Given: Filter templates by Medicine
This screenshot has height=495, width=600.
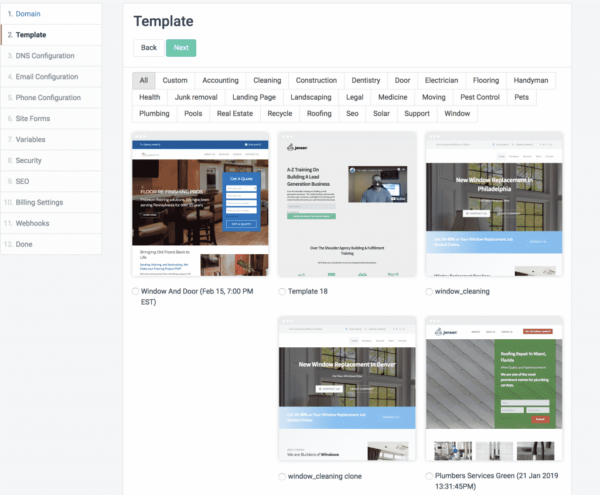Looking at the screenshot, I should click(393, 97).
